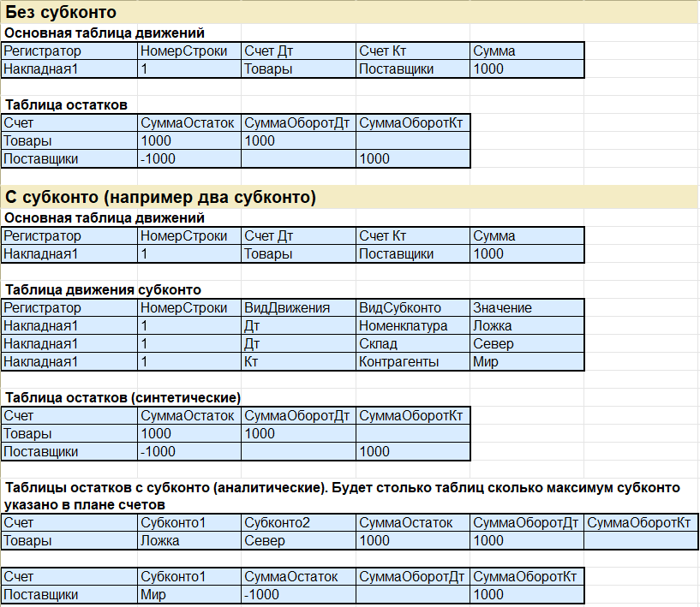Viewport: 700px width, 607px height.
Task: Select 'Сумма' header in the Без субконто section
Action: click(x=527, y=51)
